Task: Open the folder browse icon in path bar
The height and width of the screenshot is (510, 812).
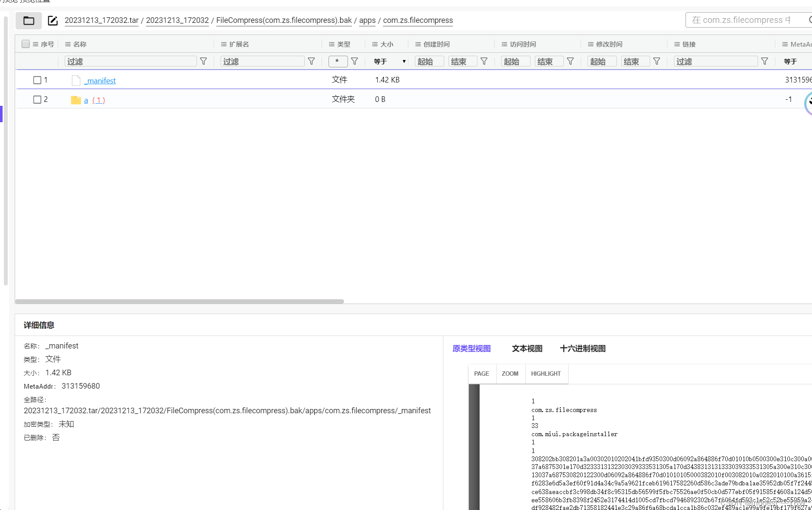Action: [x=28, y=20]
